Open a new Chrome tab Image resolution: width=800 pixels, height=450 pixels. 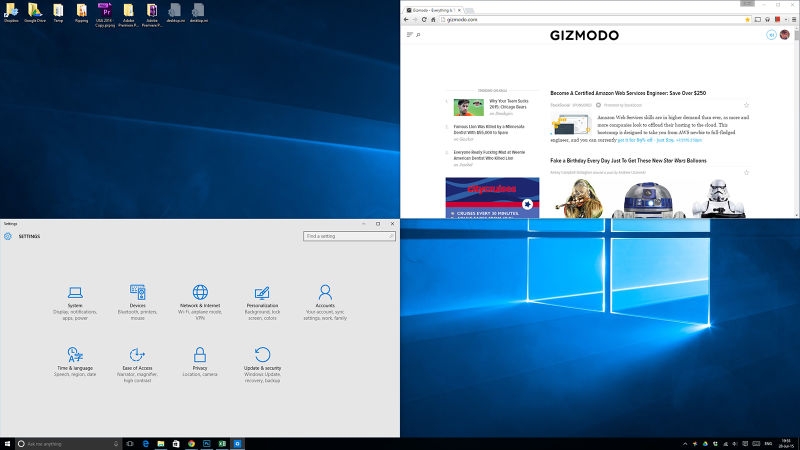coord(469,10)
